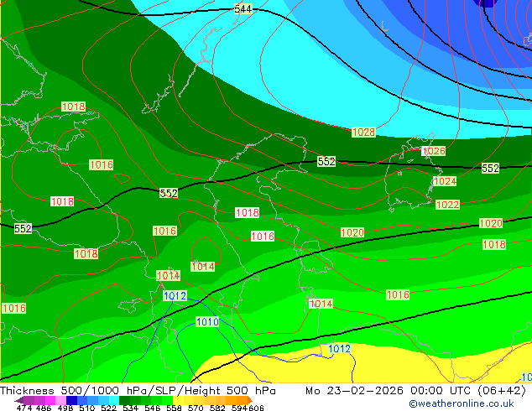This screenshot has width=532, height=411.
Task: Click the 1024 pressure label
Action: tap(445, 181)
